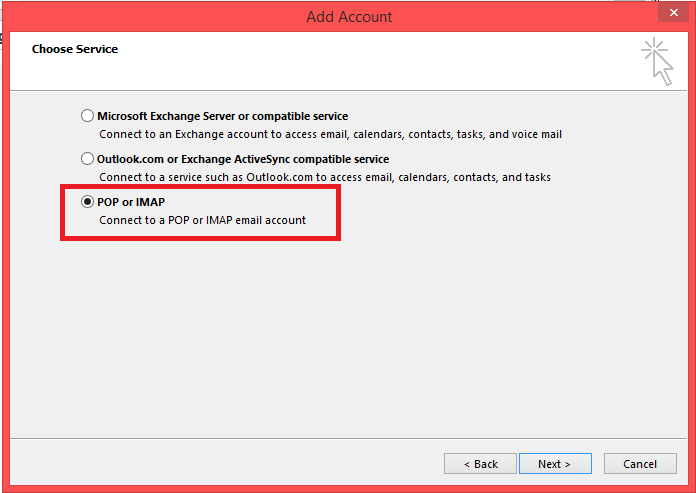Select the Microsoft Exchange Server radio button
The height and width of the screenshot is (493, 696).
point(88,116)
